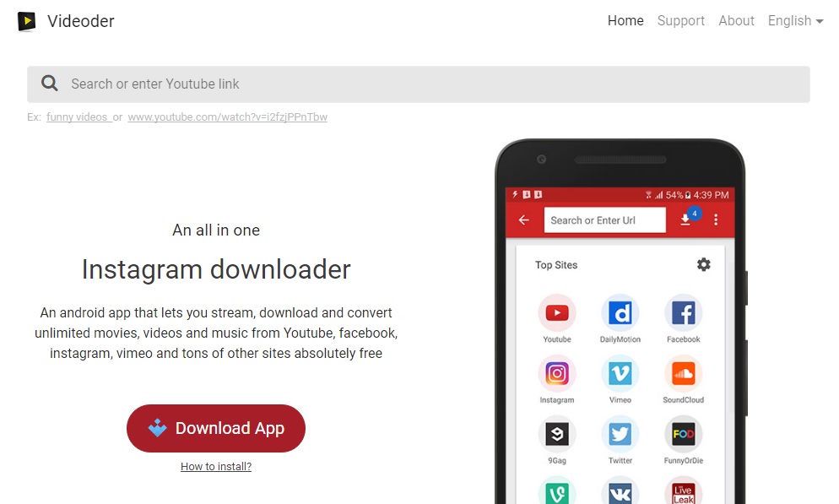Click the diamond icon on the Download App button
Image resolution: width=839 pixels, height=504 pixels.
coord(157,428)
